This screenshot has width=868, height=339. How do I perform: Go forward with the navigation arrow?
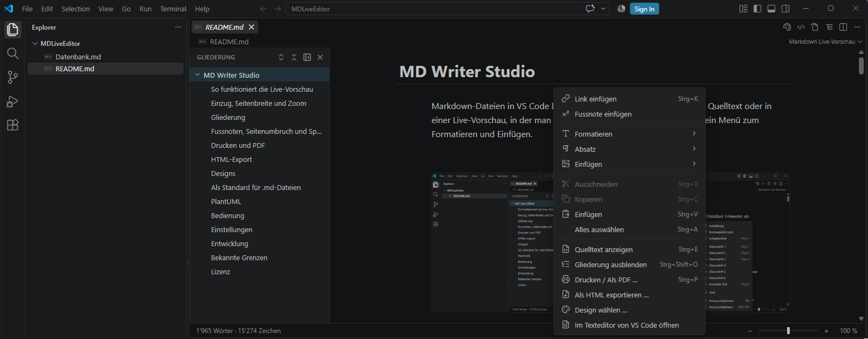point(277,9)
